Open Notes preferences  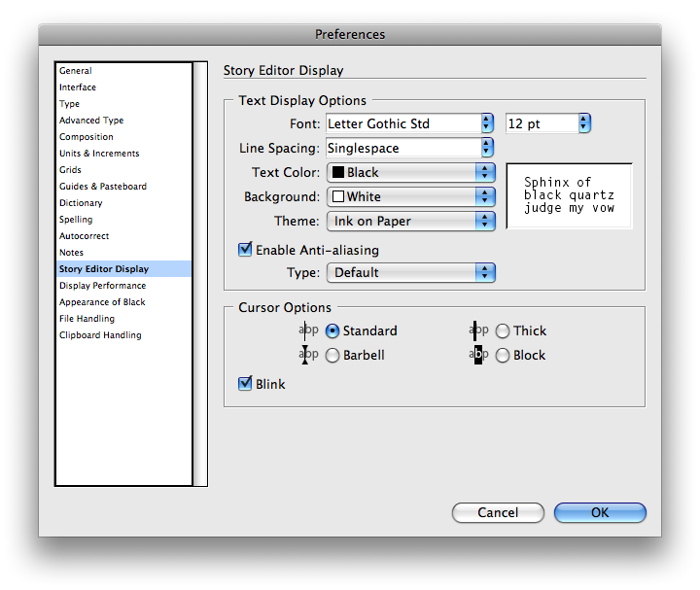(123, 252)
